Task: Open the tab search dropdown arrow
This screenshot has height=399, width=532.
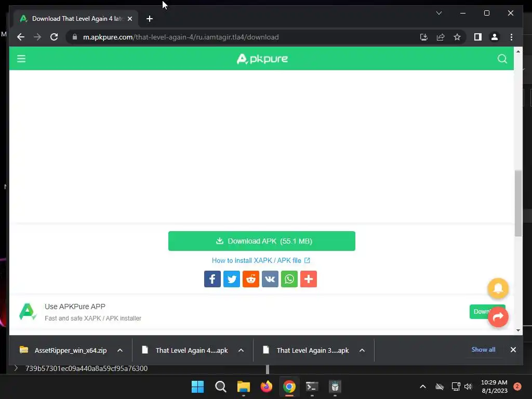Action: (438, 13)
